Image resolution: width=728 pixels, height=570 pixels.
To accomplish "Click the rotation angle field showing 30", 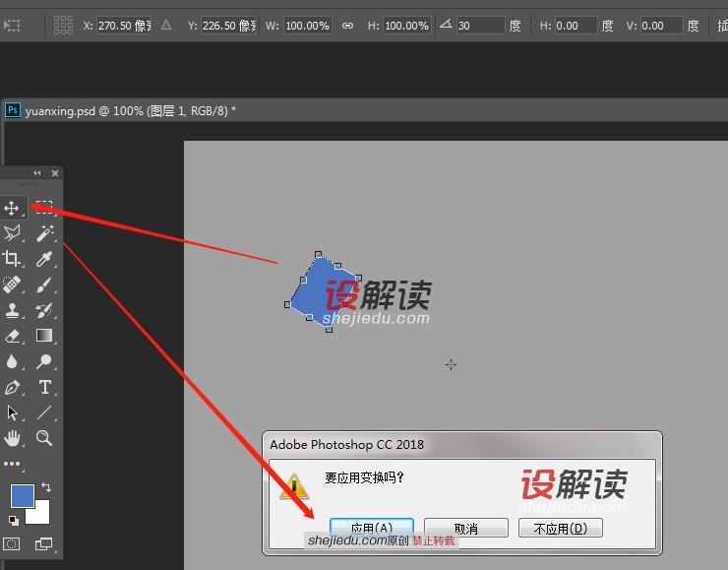I will point(480,26).
